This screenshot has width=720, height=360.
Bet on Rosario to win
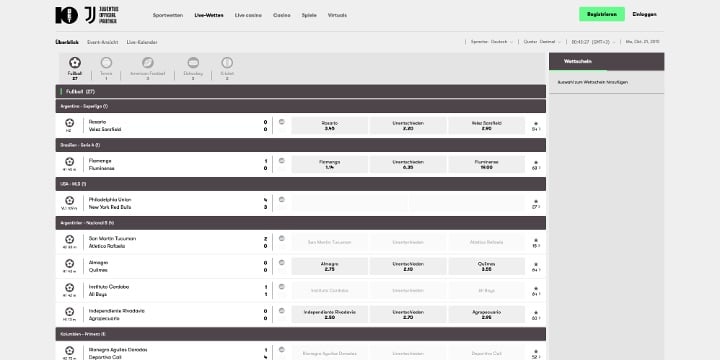(330, 125)
